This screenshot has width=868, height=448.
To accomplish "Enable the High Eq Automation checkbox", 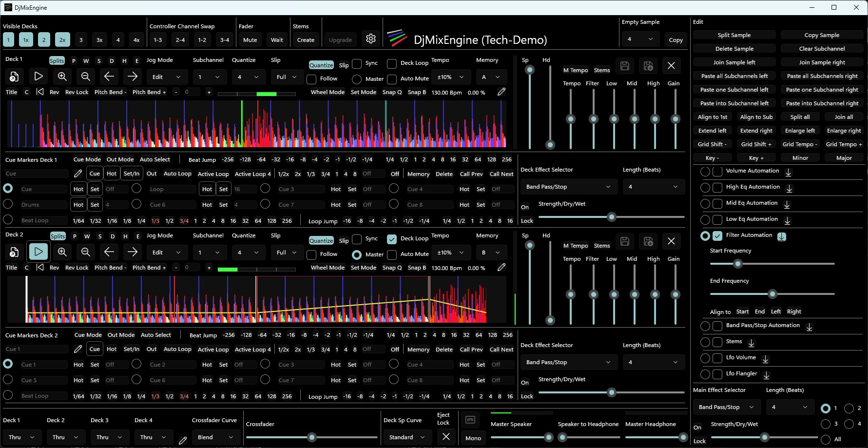I will 717,187.
